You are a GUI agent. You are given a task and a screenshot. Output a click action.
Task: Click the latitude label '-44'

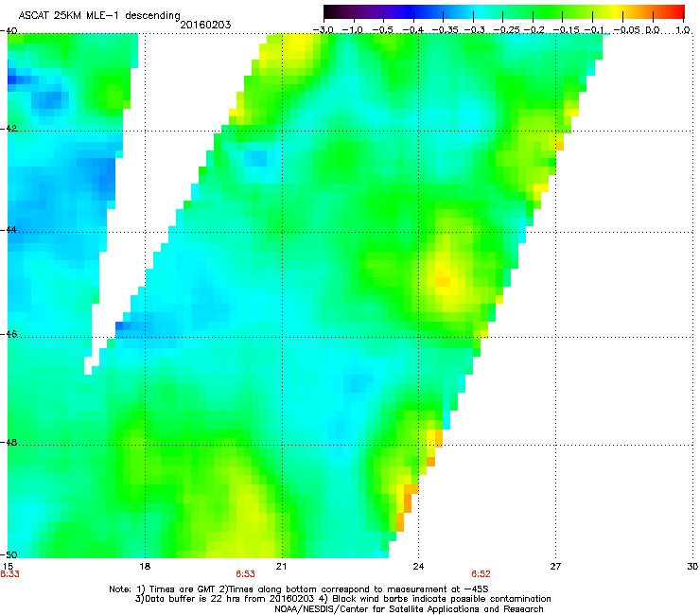coord(9,230)
